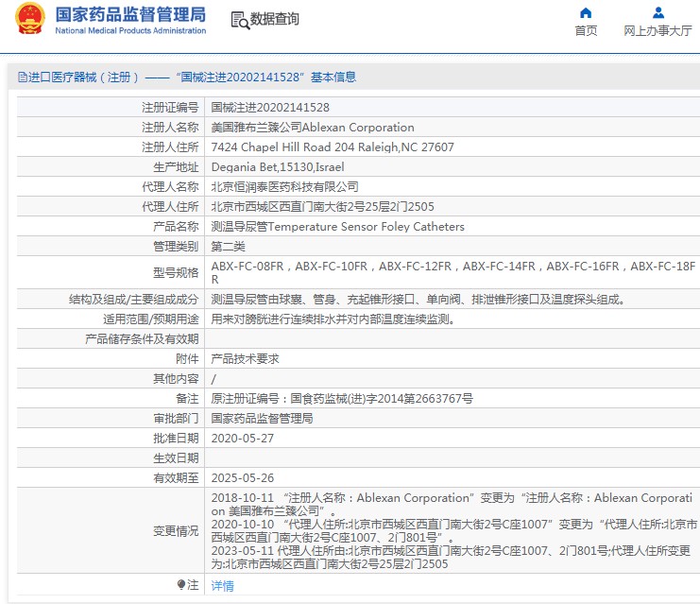The width and height of the screenshot is (700, 604).
Task: Click attachment value 产品技术要求
Action: (x=245, y=359)
